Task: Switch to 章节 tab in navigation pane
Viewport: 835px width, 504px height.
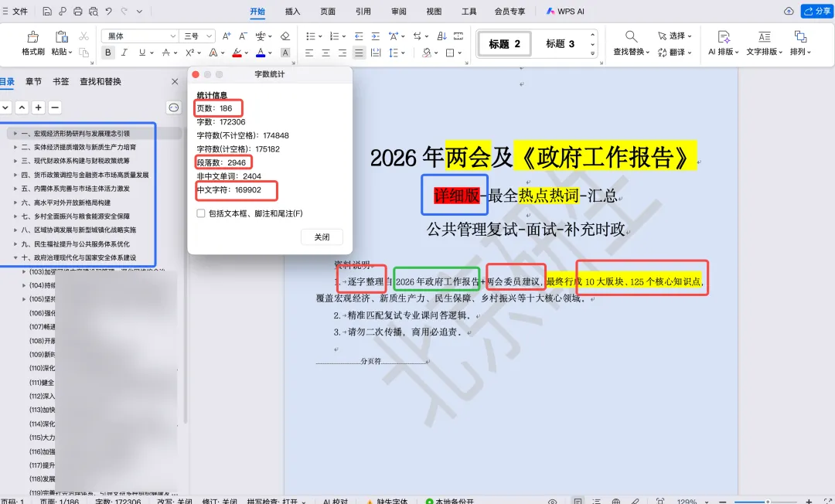Action: click(33, 81)
